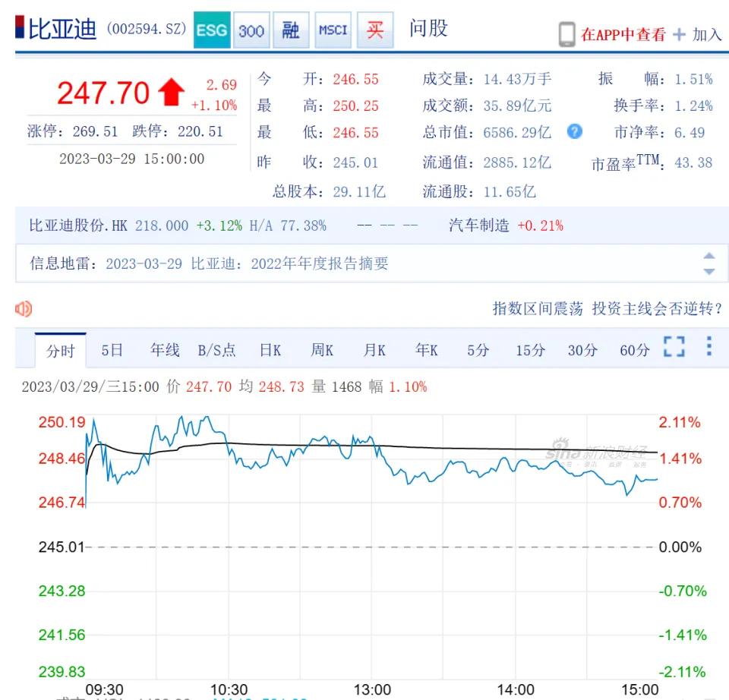Toggle the orange speaker sound icon
The width and height of the screenshot is (729, 700).
24,308
